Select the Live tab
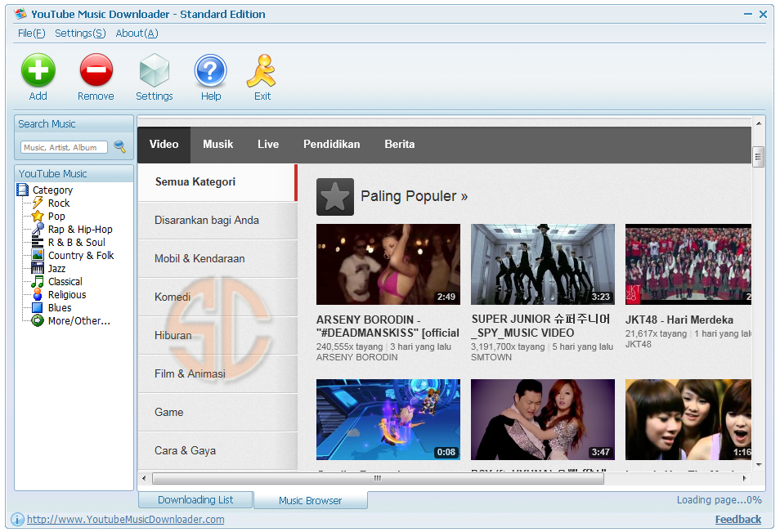780x532 pixels. 268,145
